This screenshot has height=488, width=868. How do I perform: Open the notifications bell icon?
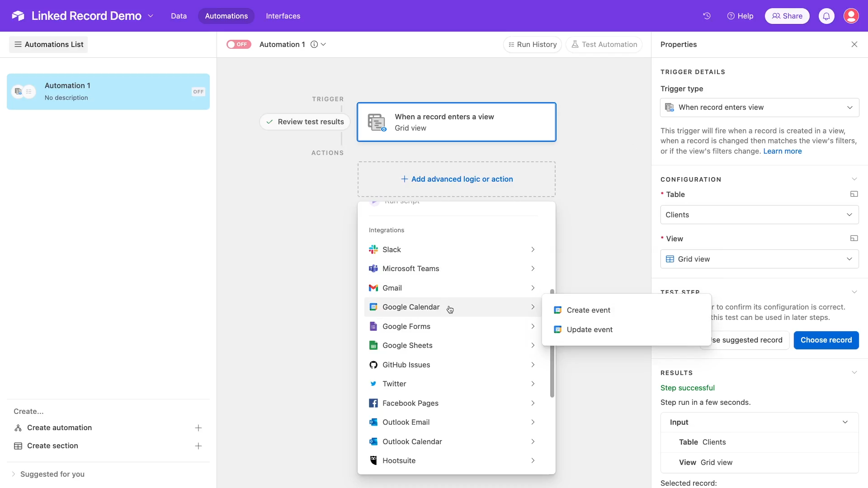826,16
